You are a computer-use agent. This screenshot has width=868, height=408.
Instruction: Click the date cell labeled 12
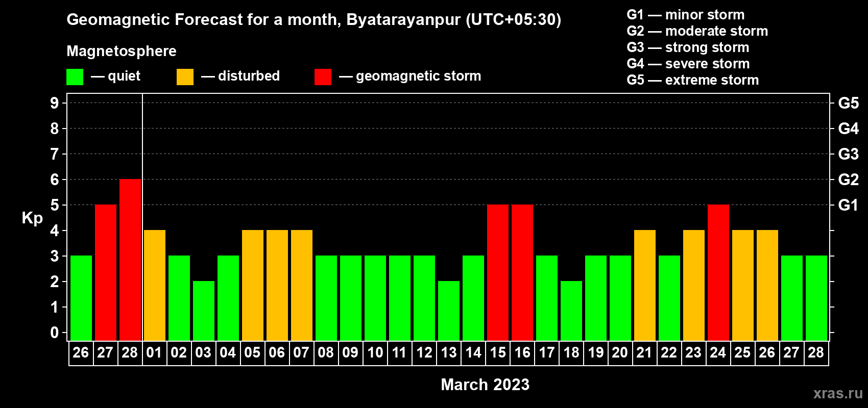pos(424,353)
